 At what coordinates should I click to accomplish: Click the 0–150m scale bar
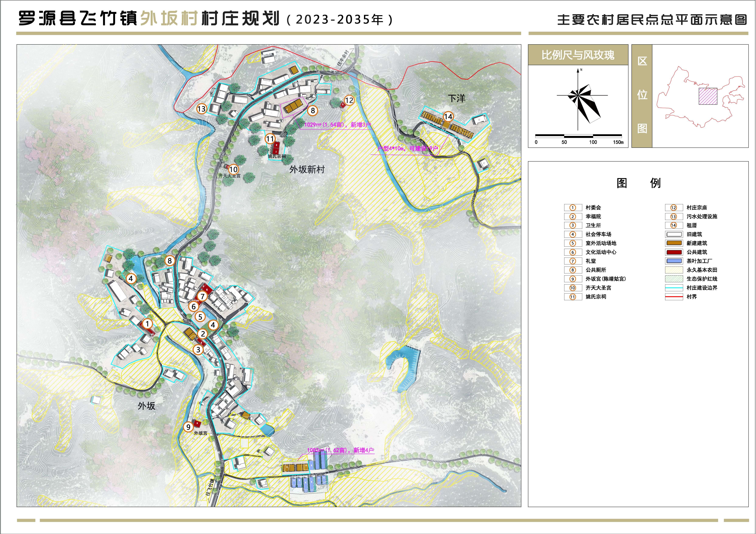click(x=578, y=136)
